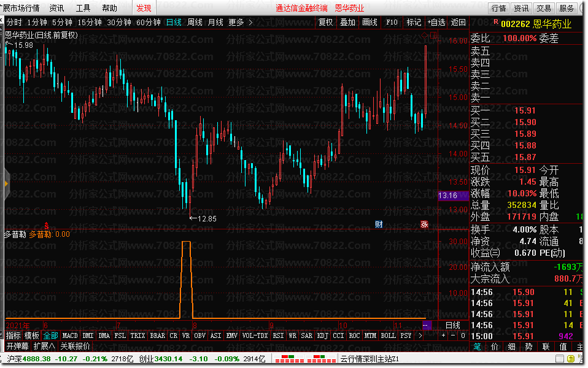Show more indicators with the > arrow
This screenshot has width=588, height=368.
point(420,335)
